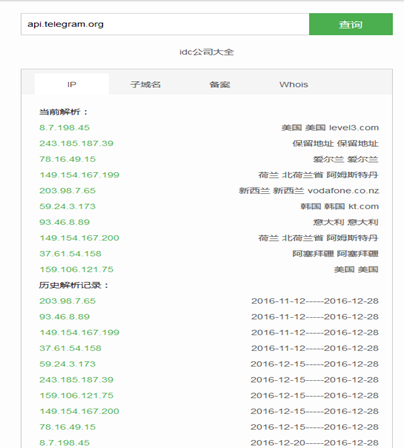This screenshot has width=404, height=448.
Task: Open current IP 93.46.8.89 Italy
Action: point(65,222)
